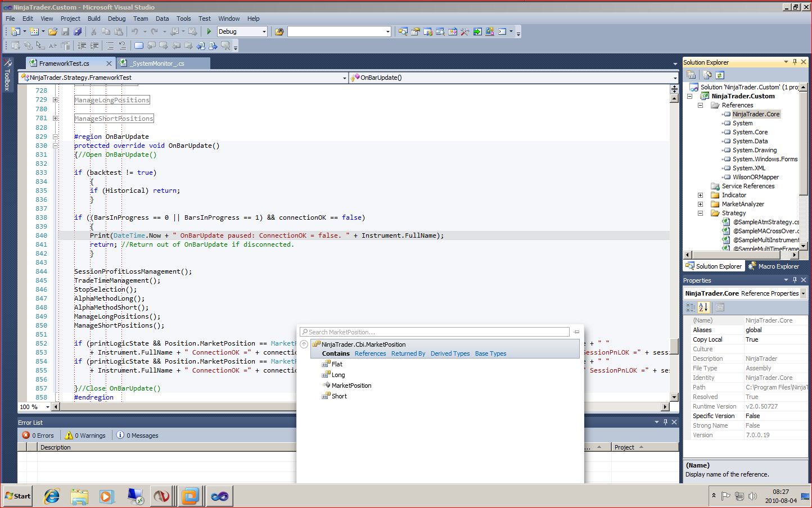
Task: Open the File menu
Action: (x=10, y=19)
